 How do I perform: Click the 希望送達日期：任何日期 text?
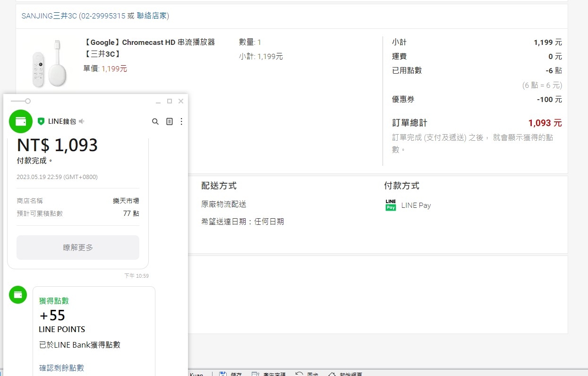pyautogui.click(x=242, y=222)
